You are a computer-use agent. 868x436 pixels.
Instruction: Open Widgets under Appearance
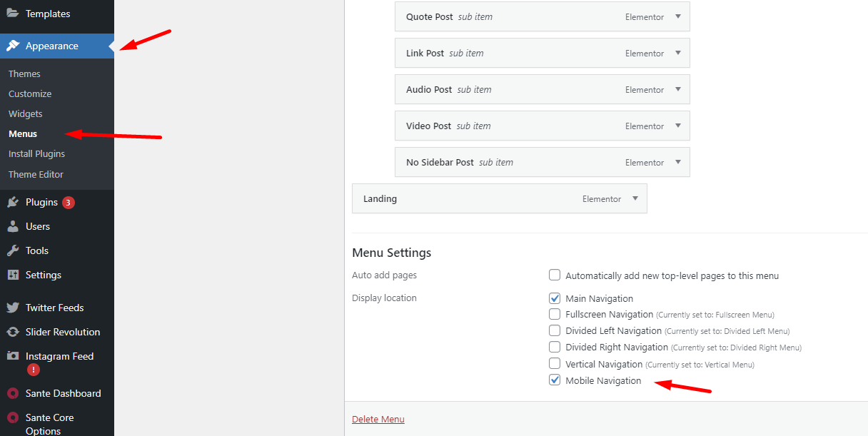[x=26, y=113]
